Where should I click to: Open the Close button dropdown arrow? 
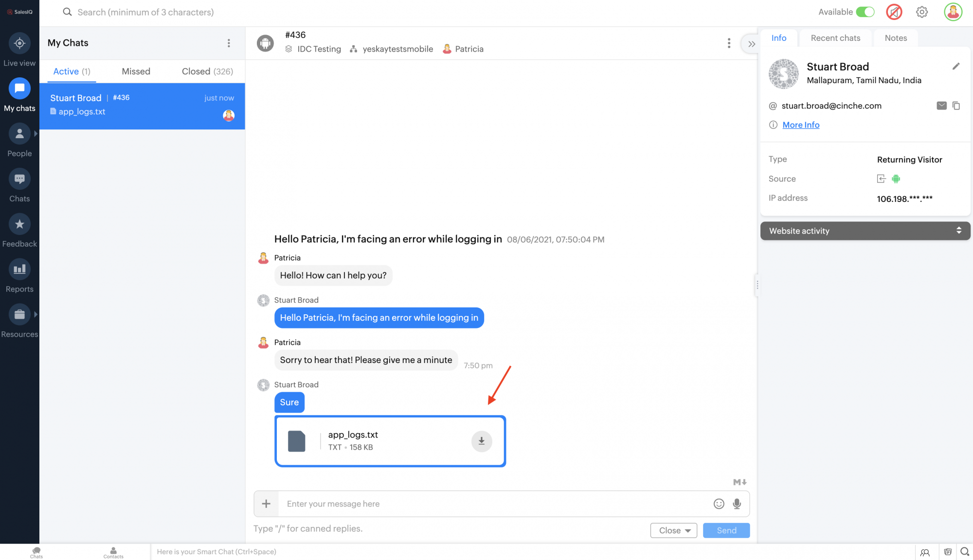(x=688, y=531)
